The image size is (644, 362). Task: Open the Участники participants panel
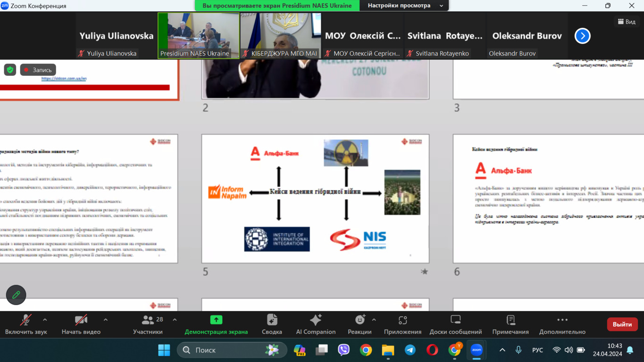(x=148, y=325)
